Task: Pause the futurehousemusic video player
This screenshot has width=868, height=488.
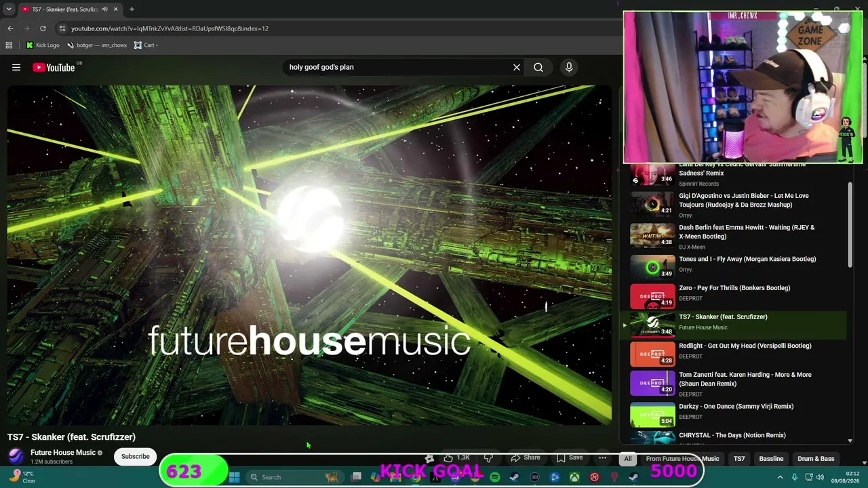Action: click(x=309, y=255)
